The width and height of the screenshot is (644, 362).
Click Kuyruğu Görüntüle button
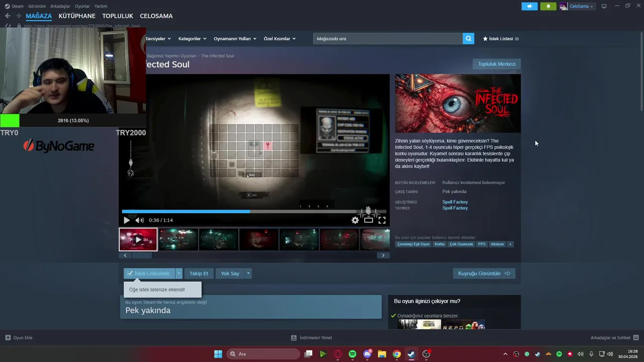[x=484, y=274]
